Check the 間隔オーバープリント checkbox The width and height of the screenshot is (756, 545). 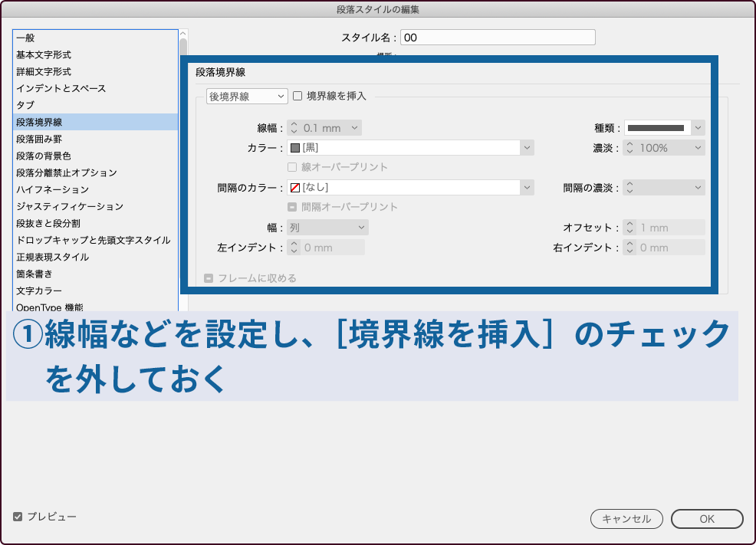[292, 206]
